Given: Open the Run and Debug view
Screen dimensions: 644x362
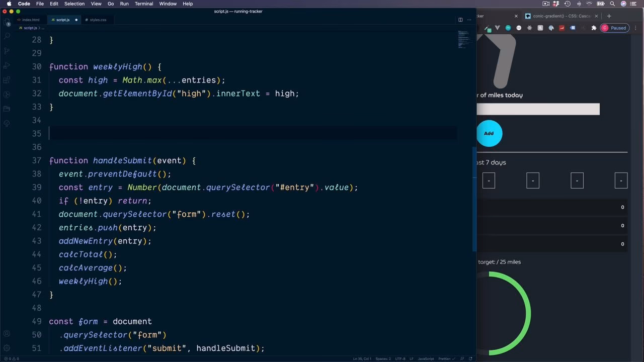Looking at the screenshot, I should 7,65.
